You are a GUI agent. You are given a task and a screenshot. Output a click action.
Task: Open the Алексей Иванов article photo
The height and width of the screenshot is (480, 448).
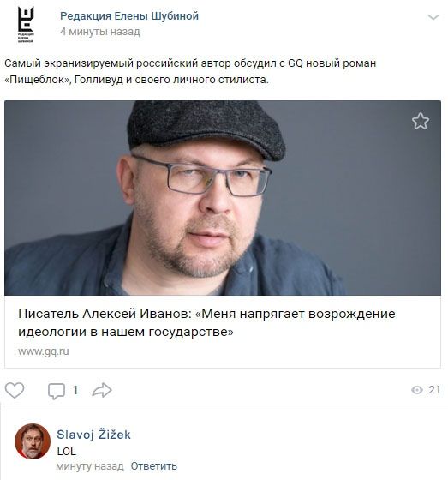point(223,198)
